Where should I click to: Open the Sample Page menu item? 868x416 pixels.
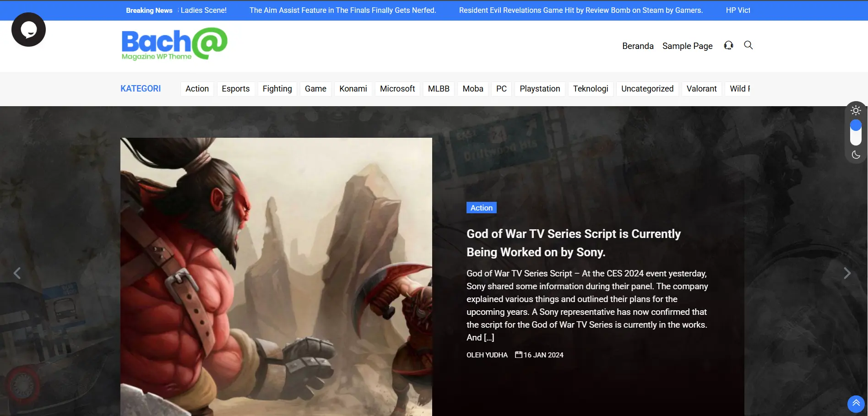click(x=687, y=46)
